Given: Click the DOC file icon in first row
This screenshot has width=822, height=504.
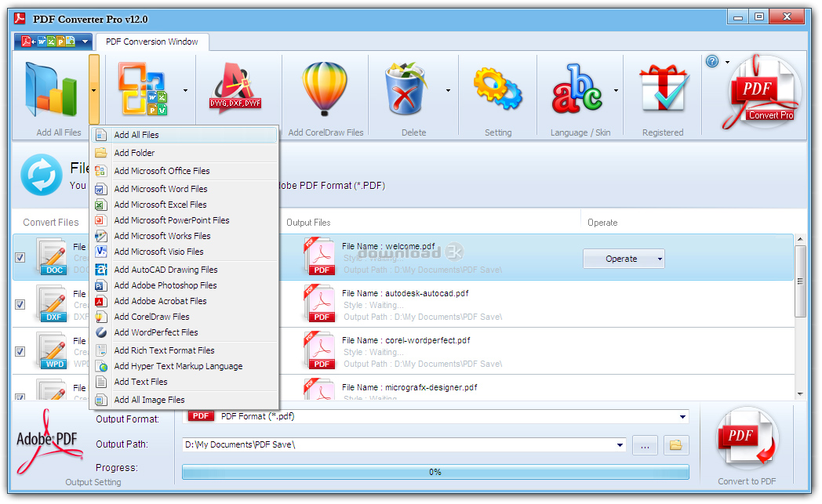Looking at the screenshot, I should [52, 256].
